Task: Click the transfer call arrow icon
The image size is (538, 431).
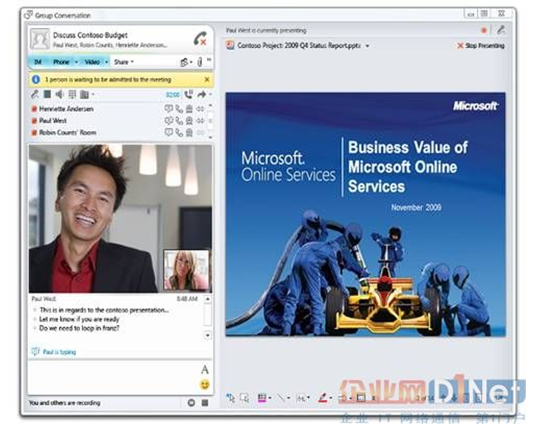Action: (x=202, y=94)
